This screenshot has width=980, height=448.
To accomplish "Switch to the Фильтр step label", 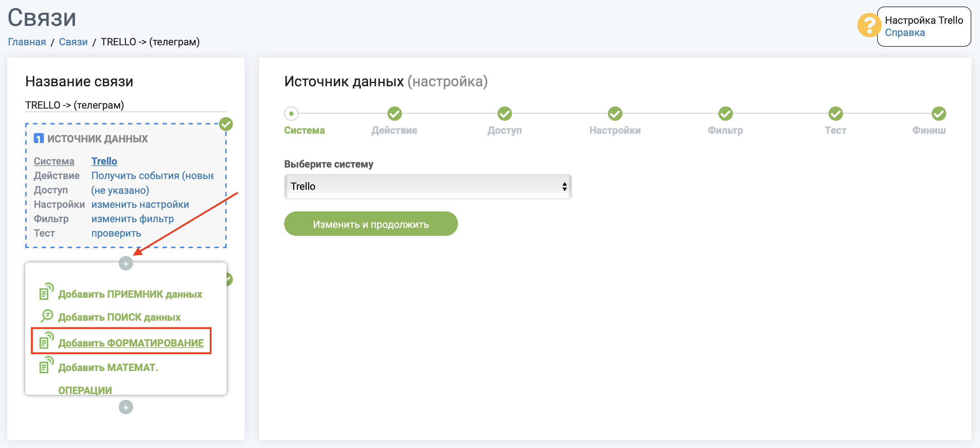I will (x=726, y=131).
